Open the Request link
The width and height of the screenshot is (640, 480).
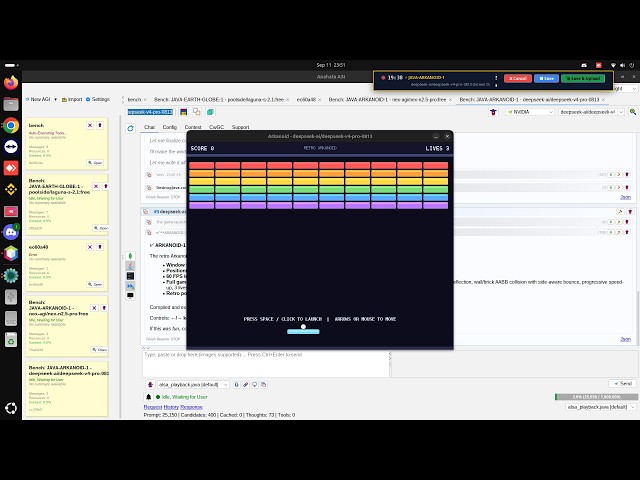pos(153,407)
